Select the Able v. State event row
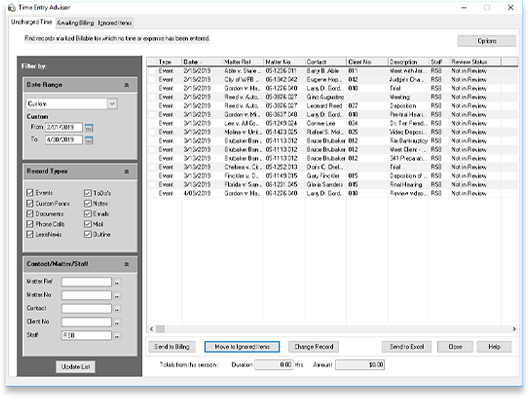Viewport: 529px width, 398px height. (x=332, y=71)
